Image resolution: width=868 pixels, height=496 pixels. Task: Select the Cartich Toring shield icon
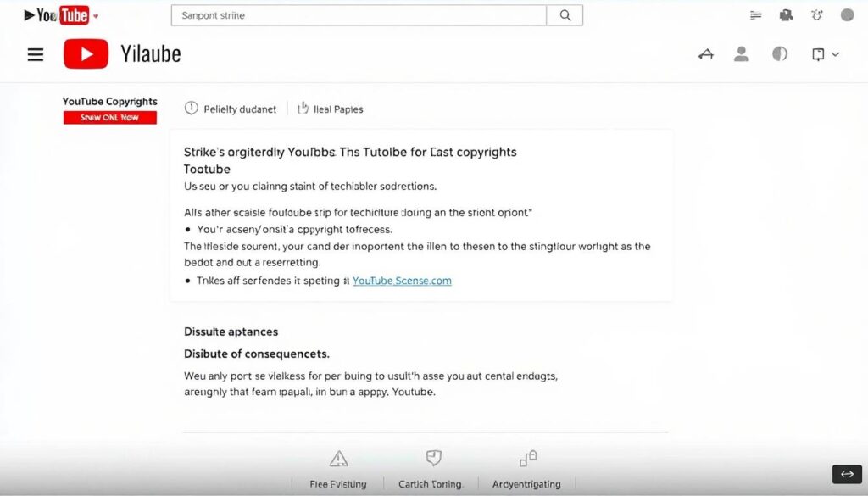(x=432, y=457)
